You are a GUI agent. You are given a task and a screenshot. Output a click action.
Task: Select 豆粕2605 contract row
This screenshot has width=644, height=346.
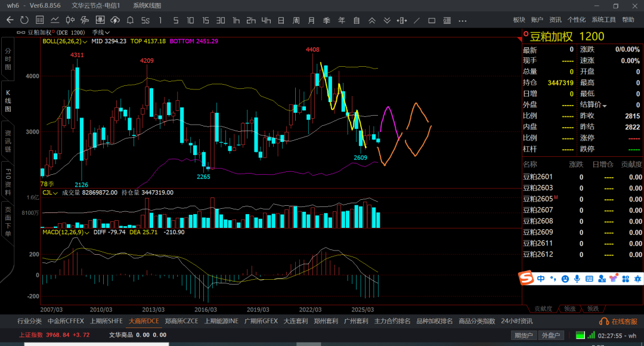coord(538,199)
